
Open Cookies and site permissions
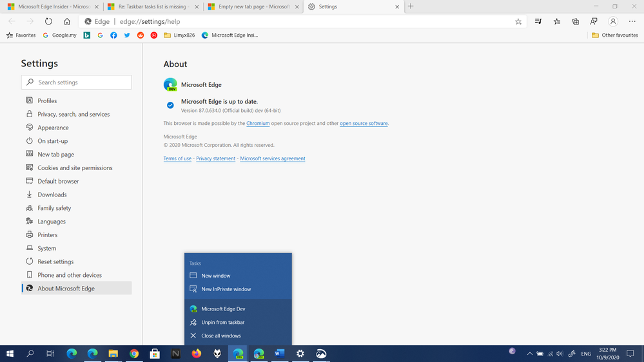77,168
